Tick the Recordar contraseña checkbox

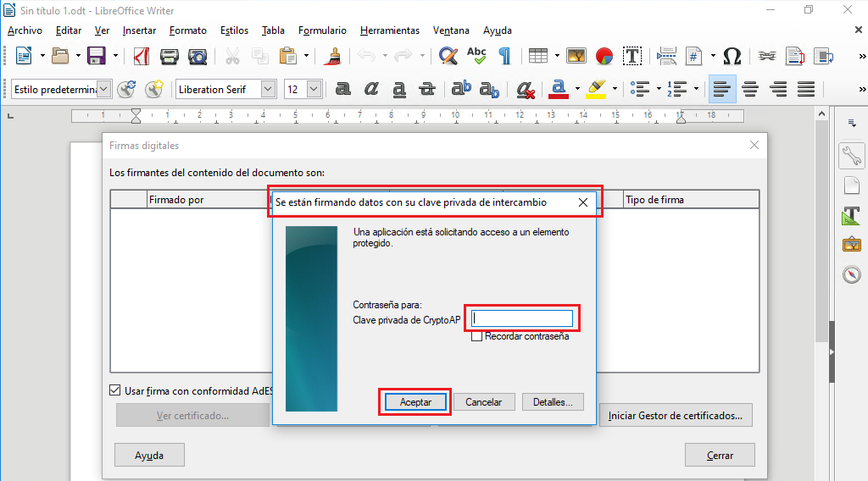[477, 337]
